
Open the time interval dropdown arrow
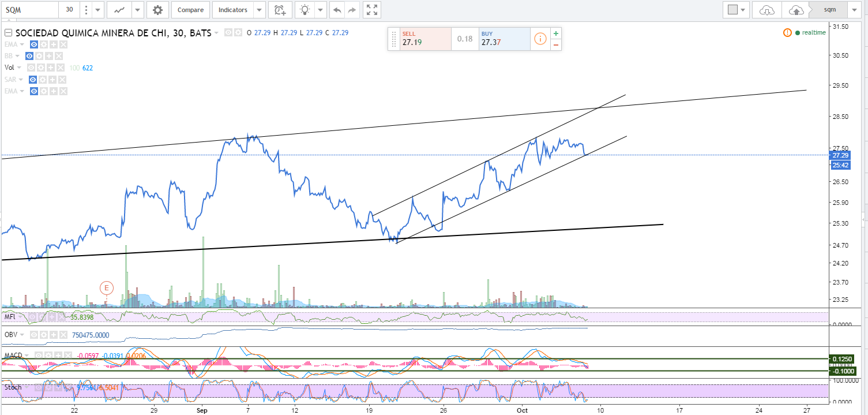coord(99,10)
